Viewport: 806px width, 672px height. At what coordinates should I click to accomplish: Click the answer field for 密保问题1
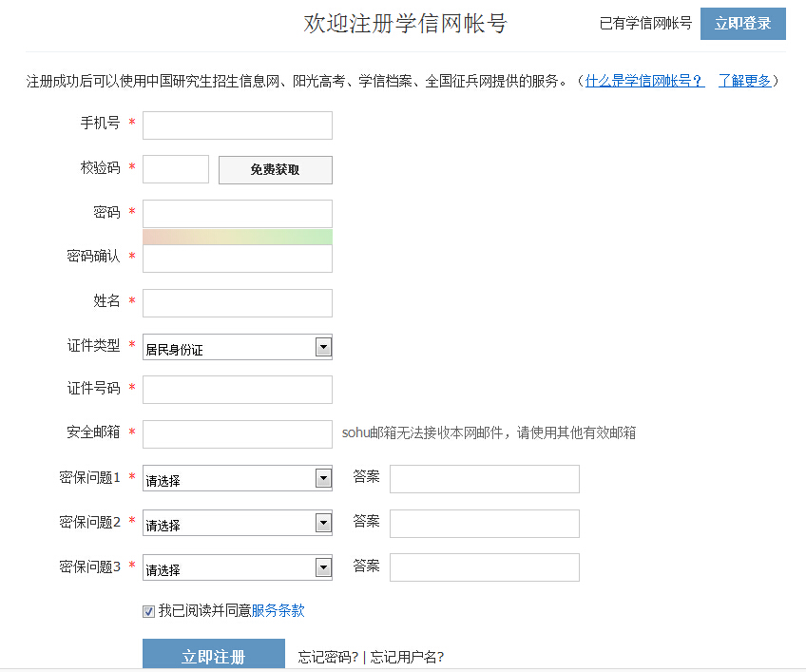[484, 479]
